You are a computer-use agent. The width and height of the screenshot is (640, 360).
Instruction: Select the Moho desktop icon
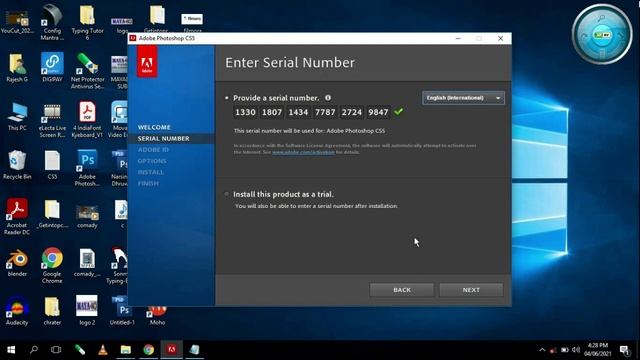click(x=158, y=317)
